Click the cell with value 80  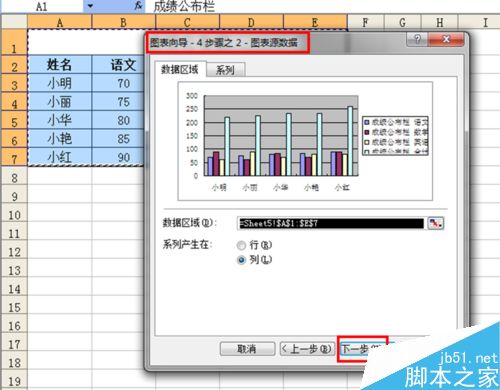pos(119,120)
